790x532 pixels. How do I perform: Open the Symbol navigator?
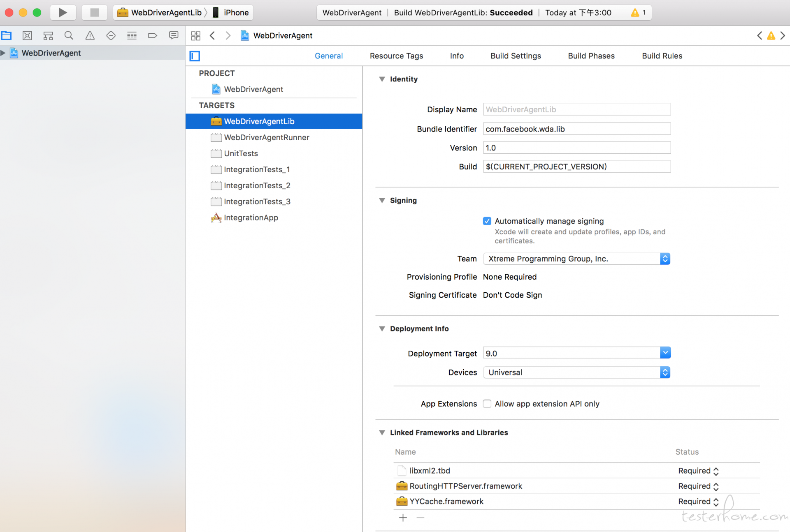48,35
